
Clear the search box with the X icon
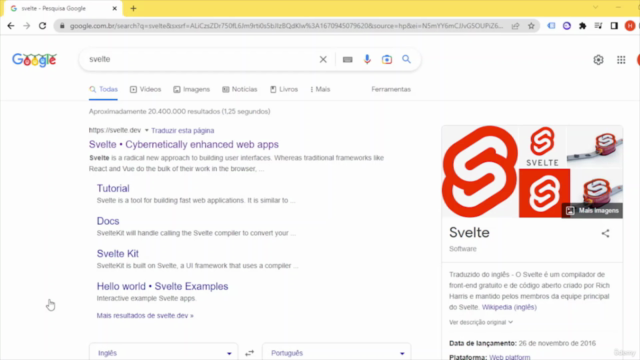(x=323, y=60)
